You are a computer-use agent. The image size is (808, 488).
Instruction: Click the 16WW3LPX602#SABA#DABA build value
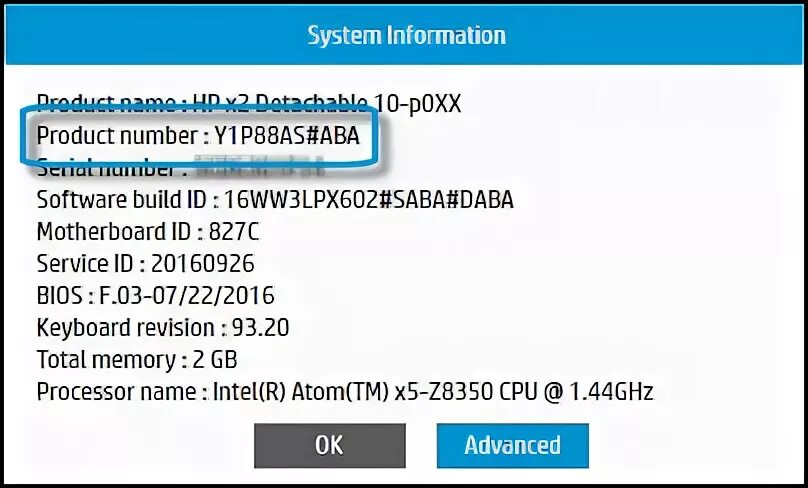(369, 200)
